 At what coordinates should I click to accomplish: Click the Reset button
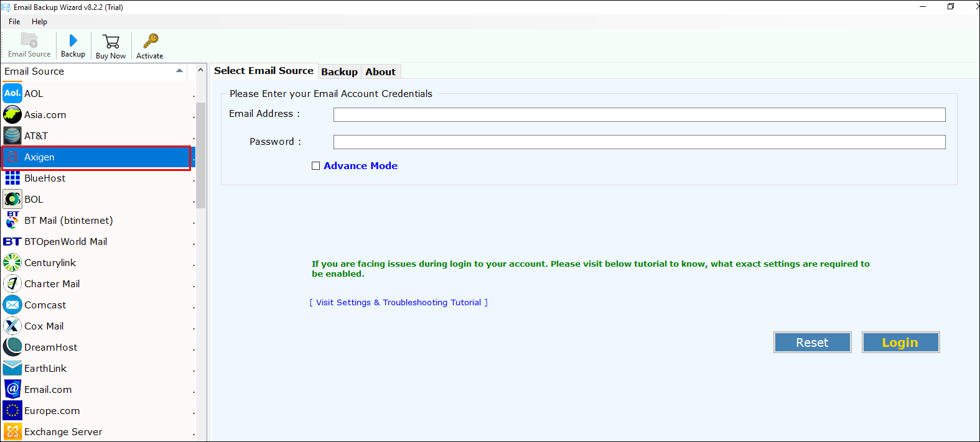[812, 343]
